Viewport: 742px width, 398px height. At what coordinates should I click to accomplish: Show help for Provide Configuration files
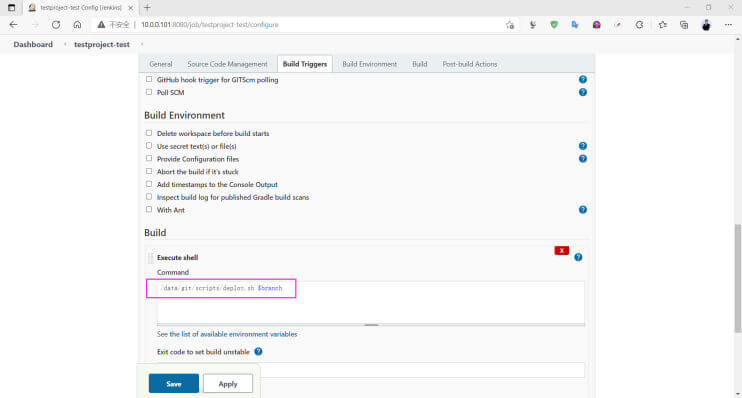click(583, 159)
